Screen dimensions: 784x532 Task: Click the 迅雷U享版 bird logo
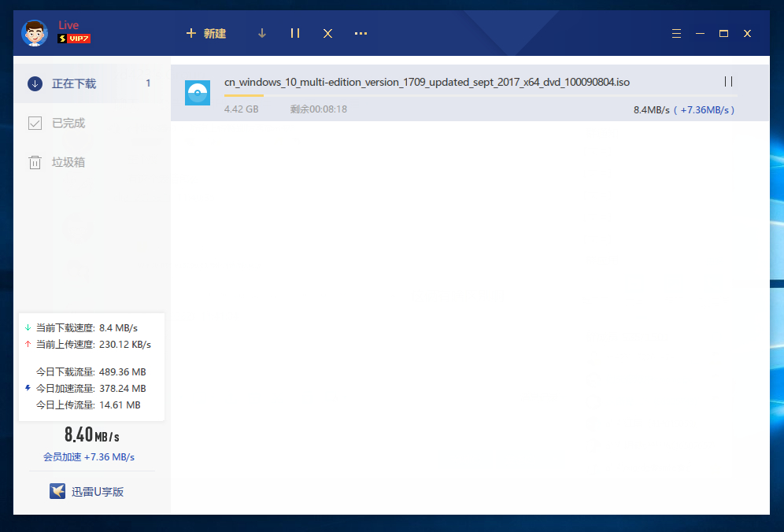click(x=57, y=491)
